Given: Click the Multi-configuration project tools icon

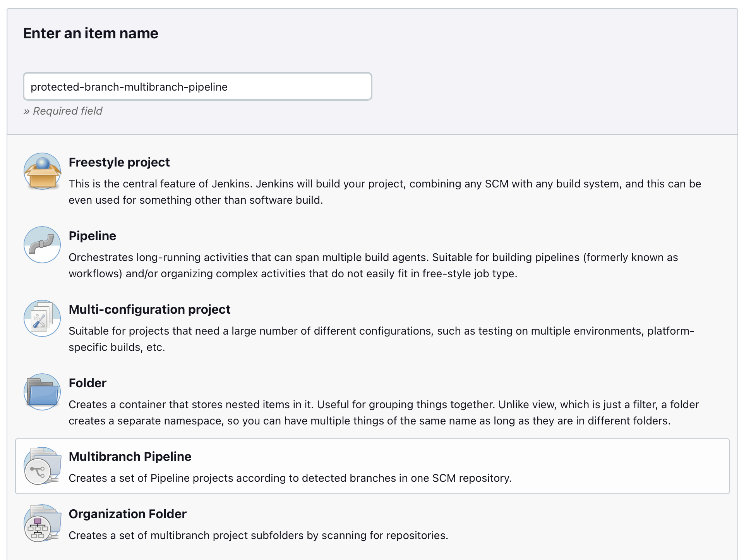Looking at the screenshot, I should pos(42,318).
